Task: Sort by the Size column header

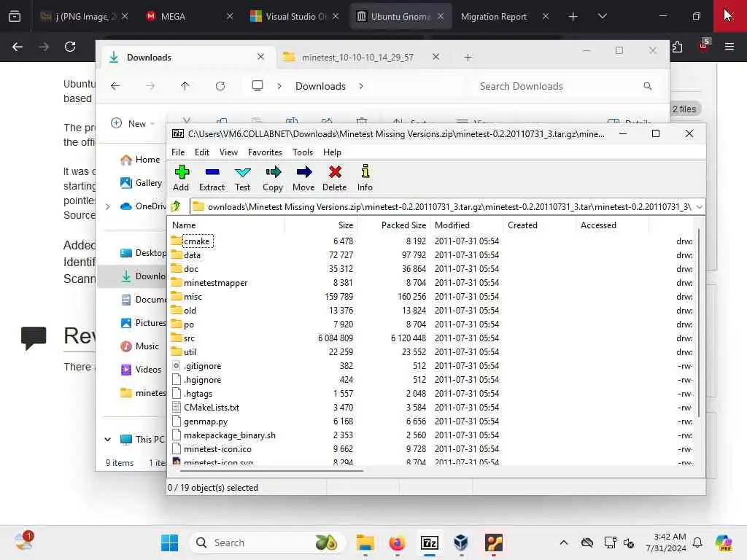Action: pos(321,225)
